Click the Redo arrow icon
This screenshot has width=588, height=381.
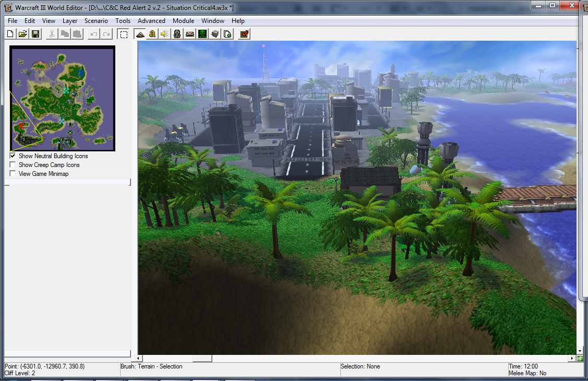106,34
